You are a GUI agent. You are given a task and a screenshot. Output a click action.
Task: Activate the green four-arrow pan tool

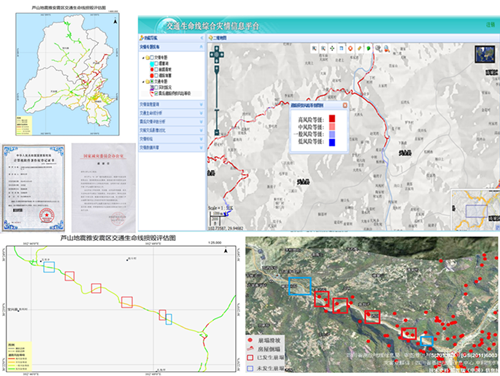pyautogui.click(x=332, y=49)
